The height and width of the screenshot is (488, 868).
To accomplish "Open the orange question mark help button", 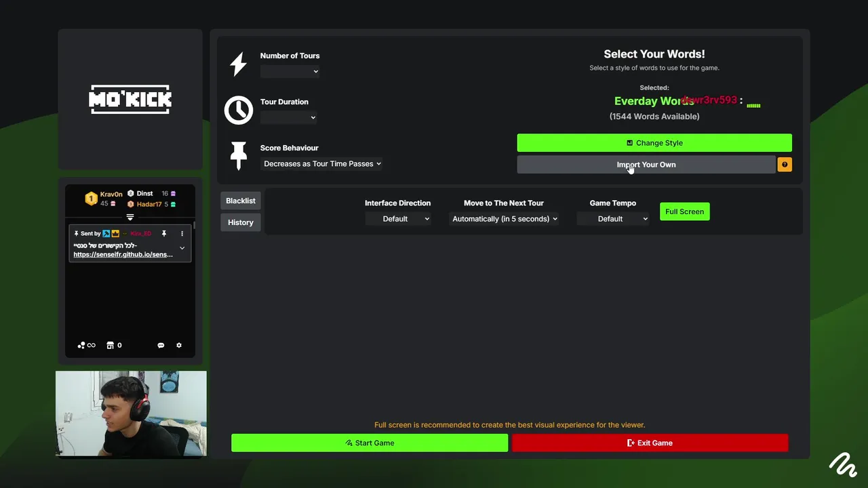I will coord(785,165).
